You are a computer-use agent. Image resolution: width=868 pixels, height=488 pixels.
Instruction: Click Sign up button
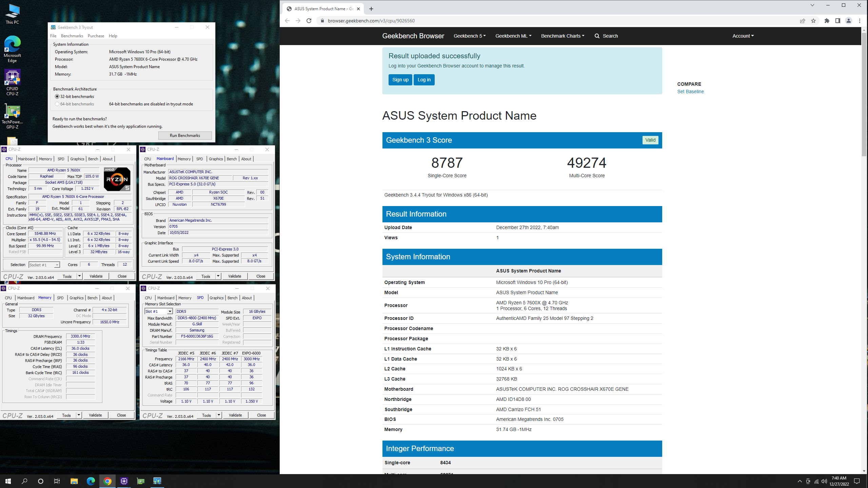pos(400,80)
